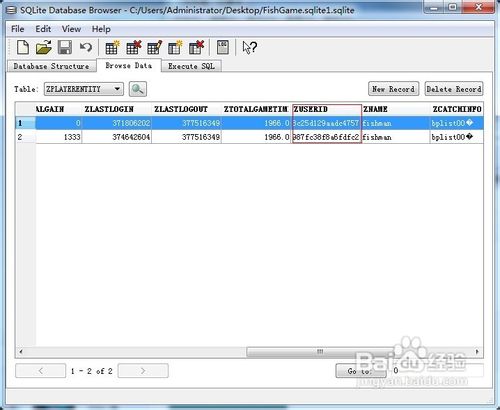Open a database with folder icon
This screenshot has width=500, height=410.
[44, 47]
